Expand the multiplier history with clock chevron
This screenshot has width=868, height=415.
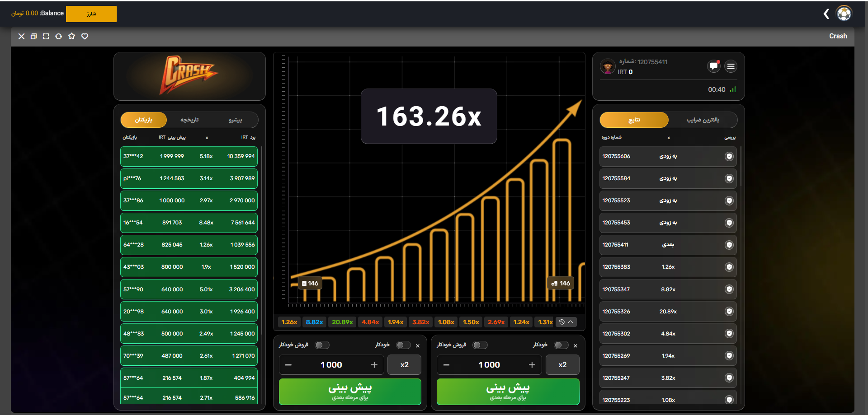coord(566,322)
